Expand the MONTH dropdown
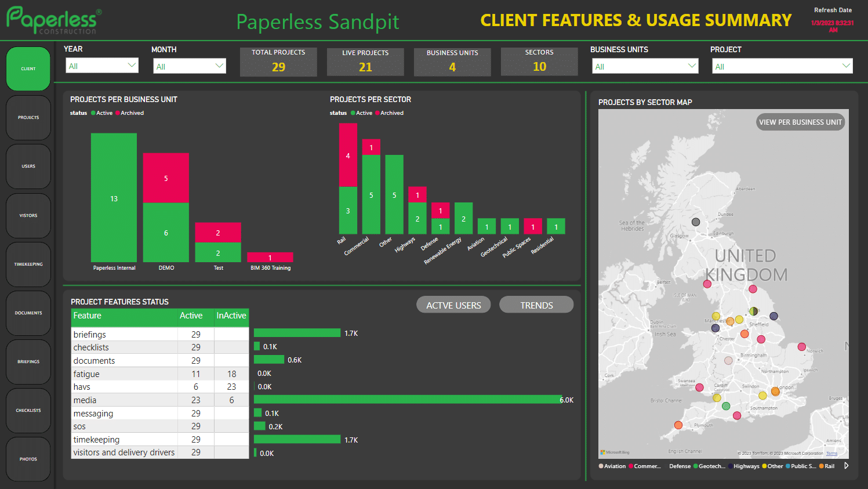 tap(190, 66)
